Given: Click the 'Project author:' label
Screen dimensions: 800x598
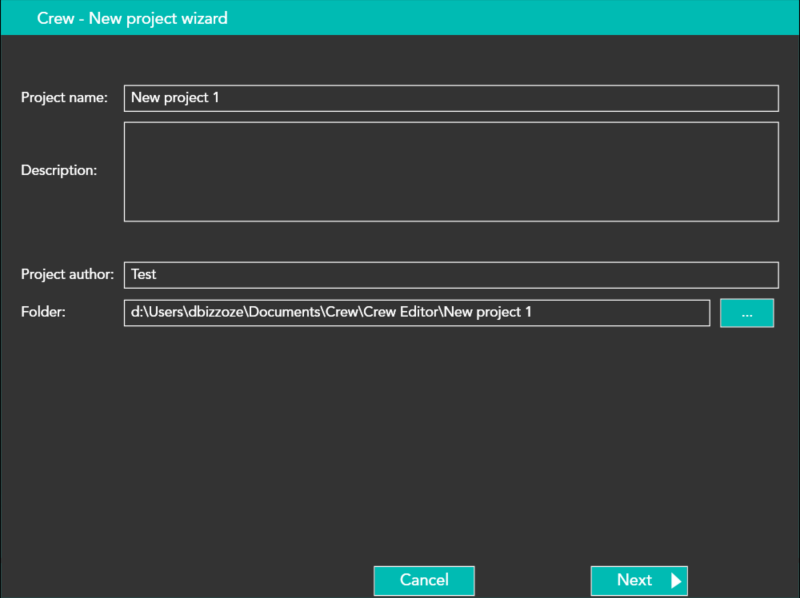Looking at the screenshot, I should (x=67, y=275).
